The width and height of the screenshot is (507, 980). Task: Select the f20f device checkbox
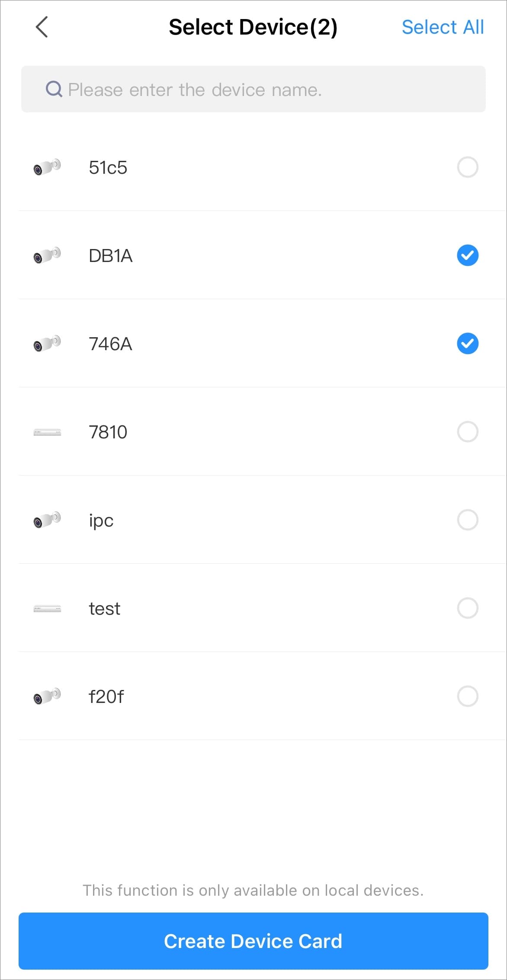coord(468,696)
